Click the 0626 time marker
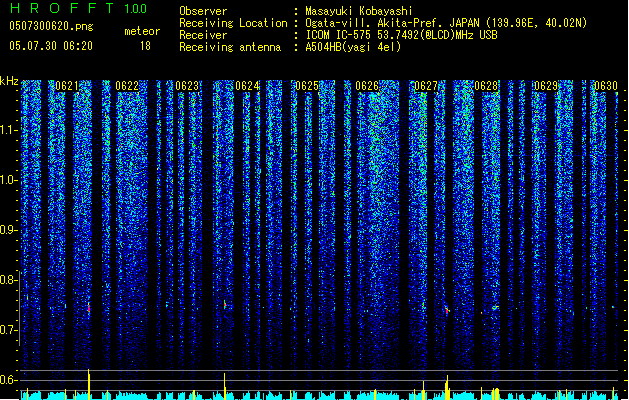The width and height of the screenshot is (629, 400). point(367,86)
